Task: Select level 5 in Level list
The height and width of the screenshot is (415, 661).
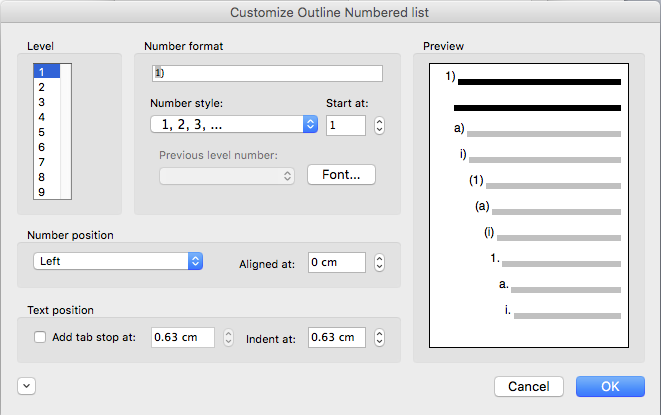Action: [x=47, y=132]
